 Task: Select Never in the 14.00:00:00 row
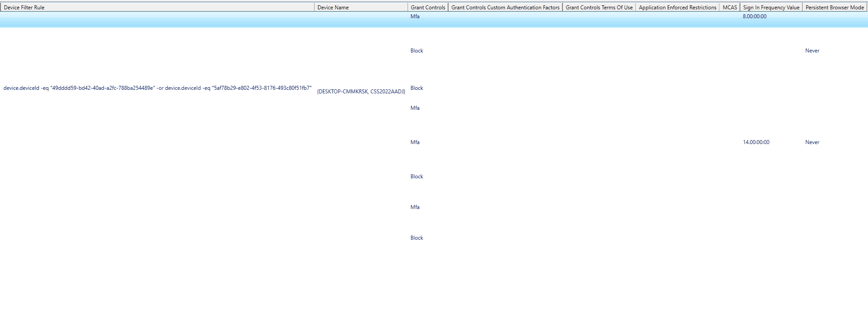pos(812,142)
